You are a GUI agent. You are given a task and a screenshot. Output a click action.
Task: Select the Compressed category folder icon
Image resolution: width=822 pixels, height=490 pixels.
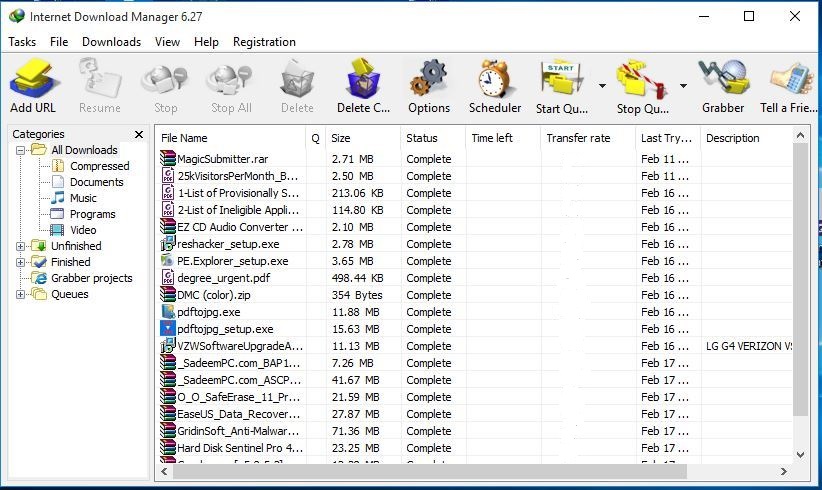point(58,166)
